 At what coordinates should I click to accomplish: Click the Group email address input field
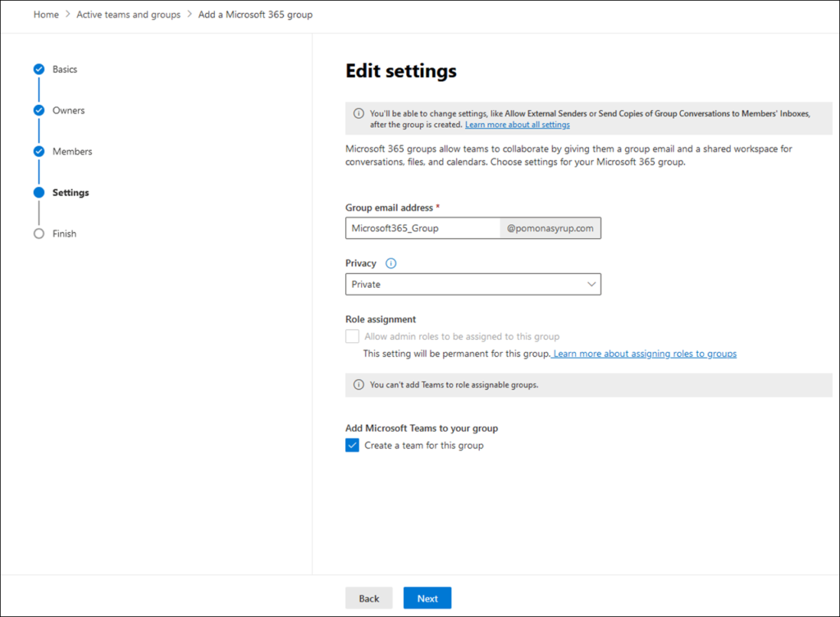pyautogui.click(x=422, y=228)
